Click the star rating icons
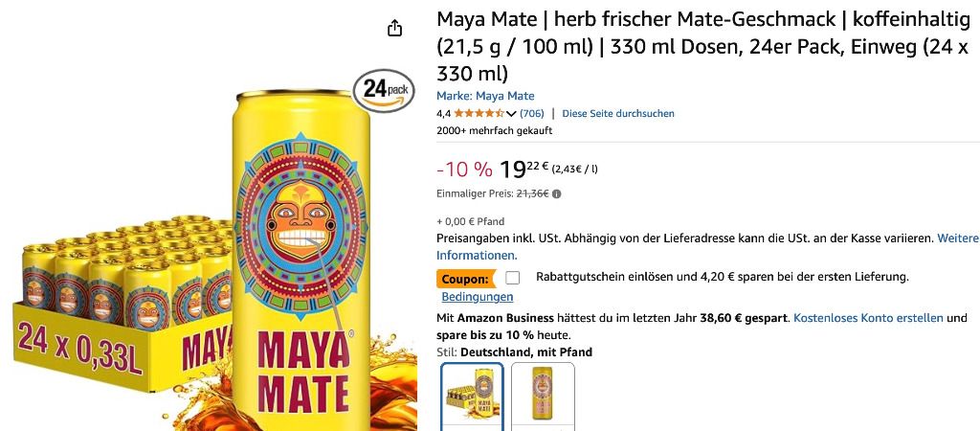The width and height of the screenshot is (980, 431). 479,113
